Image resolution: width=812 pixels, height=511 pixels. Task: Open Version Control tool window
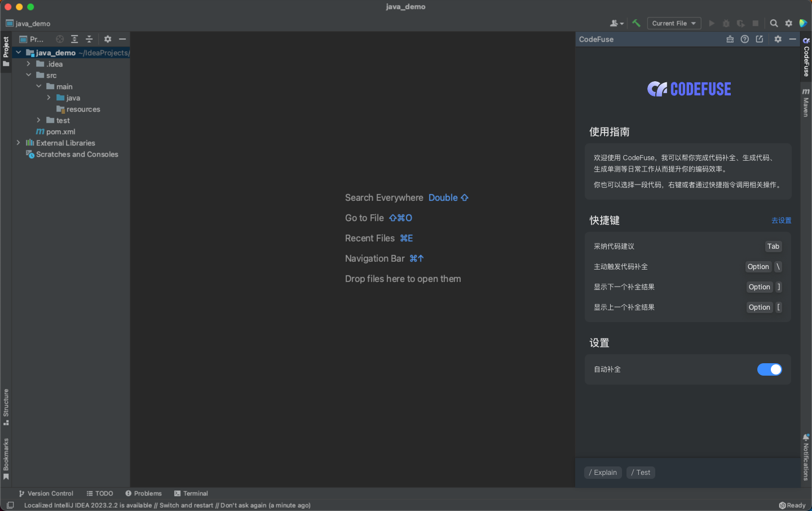(x=46, y=494)
